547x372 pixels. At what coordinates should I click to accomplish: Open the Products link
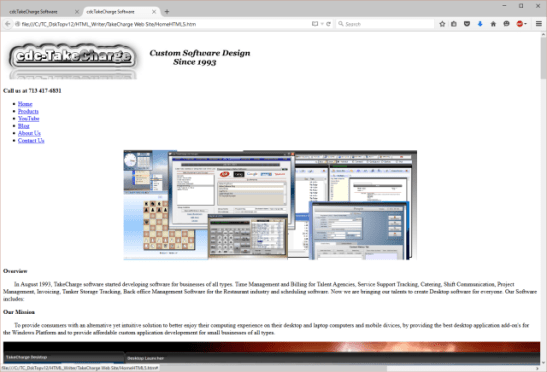[x=28, y=111]
